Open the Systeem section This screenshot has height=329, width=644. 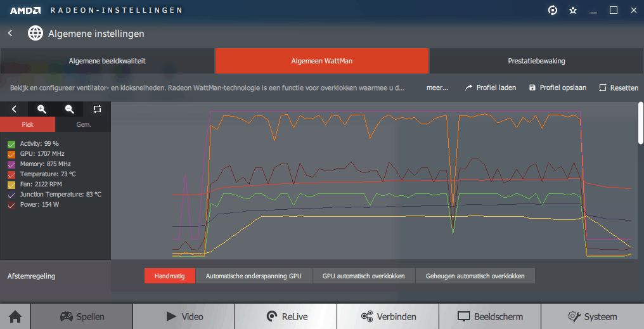tap(592, 316)
